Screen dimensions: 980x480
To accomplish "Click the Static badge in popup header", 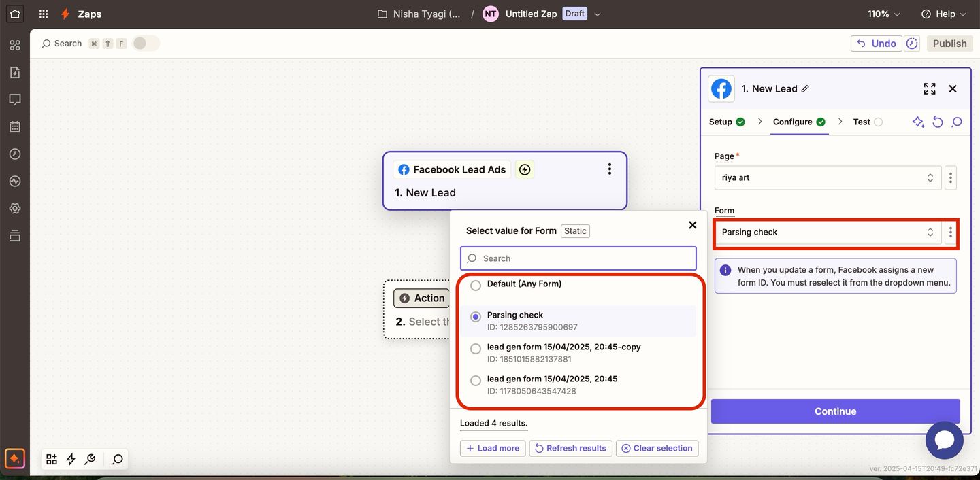I will point(575,231).
